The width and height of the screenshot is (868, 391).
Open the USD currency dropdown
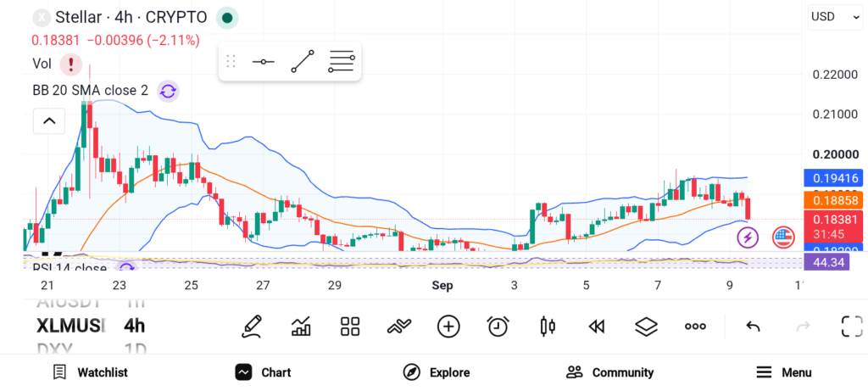(834, 17)
